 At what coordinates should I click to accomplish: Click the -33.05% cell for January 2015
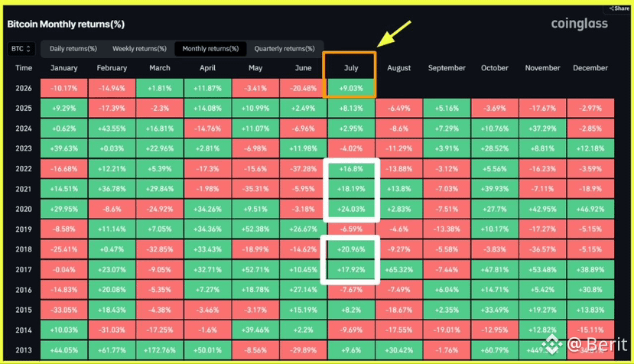click(64, 310)
